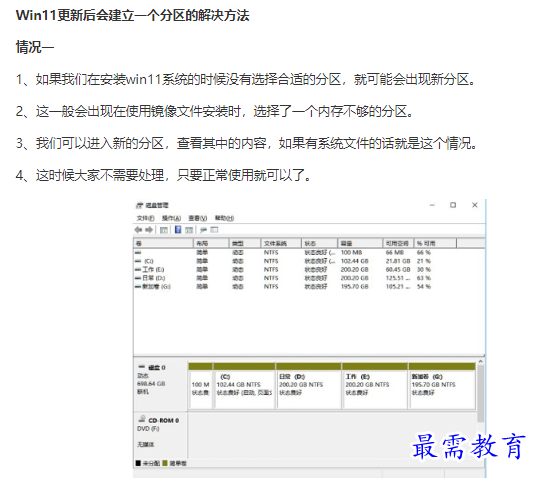The width and height of the screenshot is (534, 478).
Task: Sort by the 布局 column header
Action: tap(211, 243)
